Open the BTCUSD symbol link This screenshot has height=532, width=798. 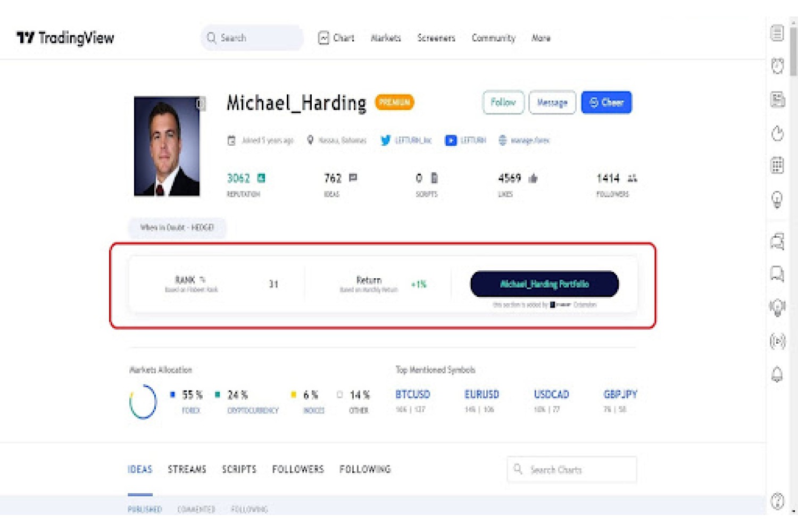coord(413,394)
